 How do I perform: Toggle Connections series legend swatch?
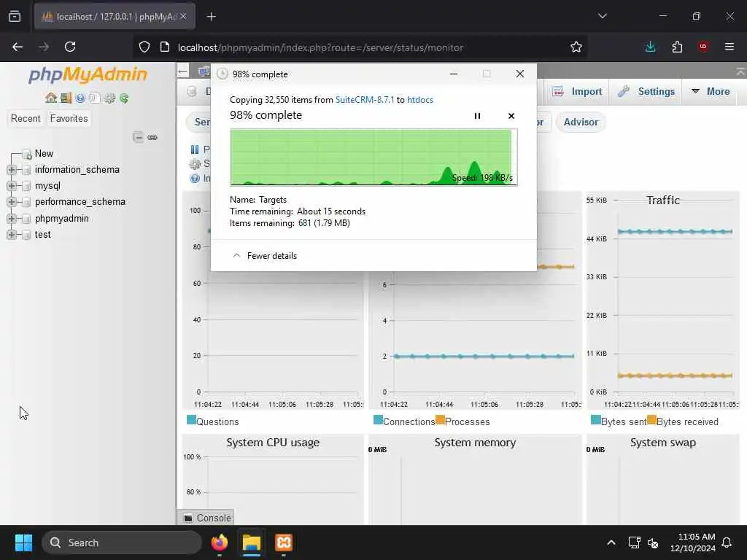(379, 420)
